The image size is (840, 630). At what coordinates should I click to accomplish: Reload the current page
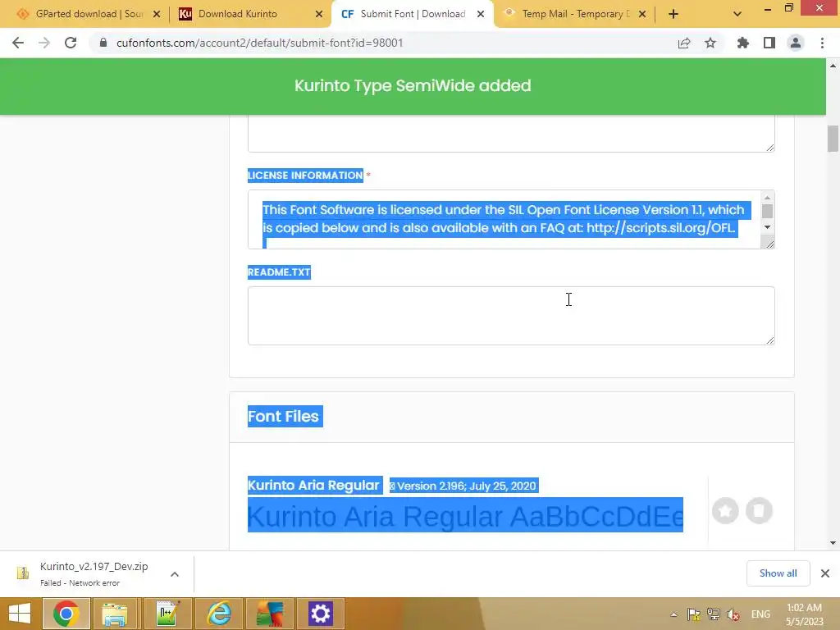(71, 43)
